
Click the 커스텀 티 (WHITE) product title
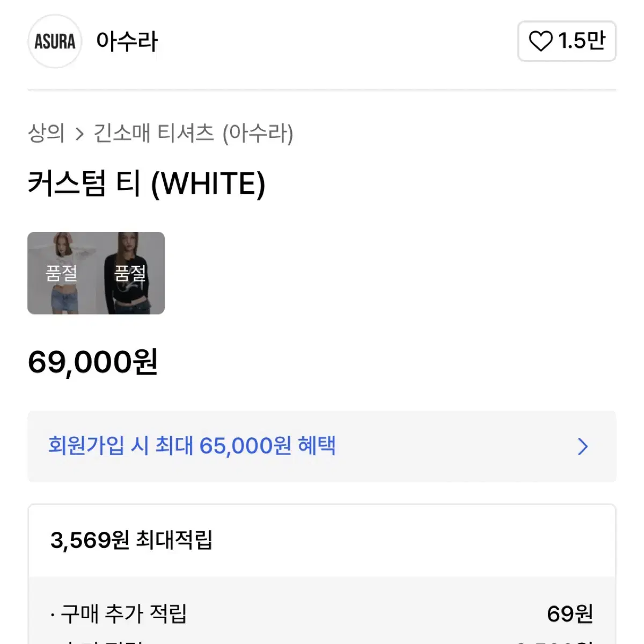(x=147, y=184)
